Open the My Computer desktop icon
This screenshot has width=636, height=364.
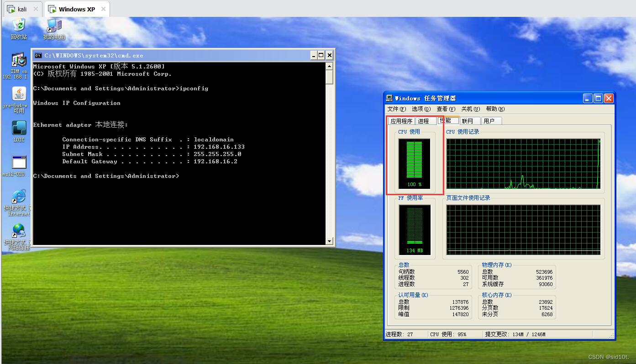pos(54,28)
